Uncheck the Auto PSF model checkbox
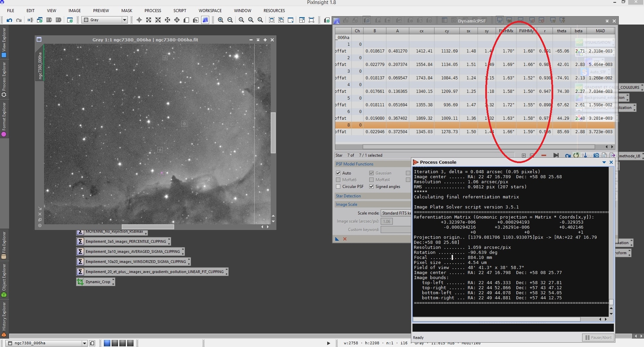This screenshot has height=347, width=644. click(338, 173)
